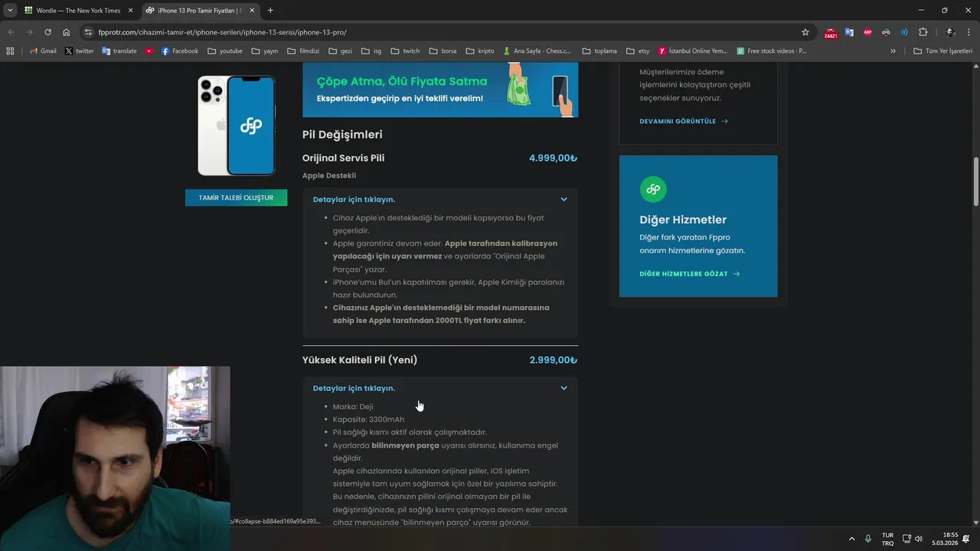This screenshot has width=980, height=551.
Task: Open the youtube bookmark folder
Action: (224, 51)
